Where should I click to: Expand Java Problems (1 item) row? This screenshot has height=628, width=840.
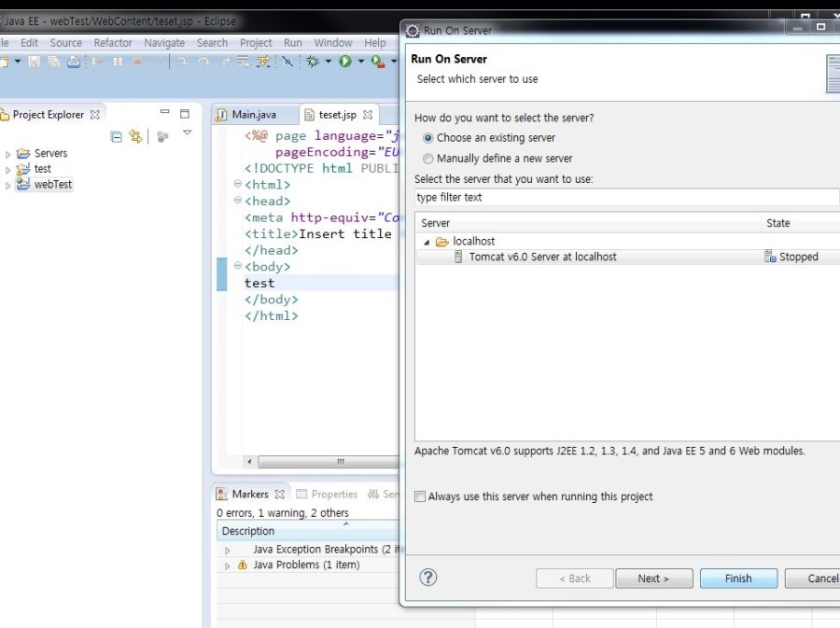coord(227,565)
